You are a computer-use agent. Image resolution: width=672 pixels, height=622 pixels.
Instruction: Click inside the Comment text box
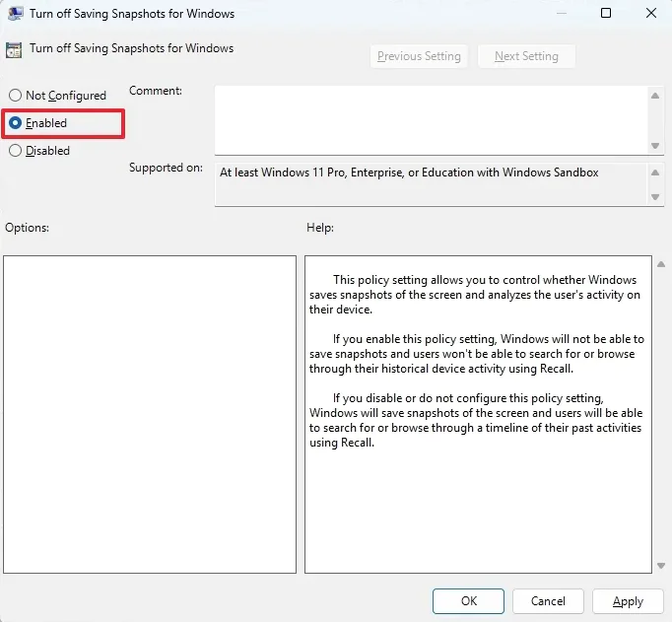point(432,120)
